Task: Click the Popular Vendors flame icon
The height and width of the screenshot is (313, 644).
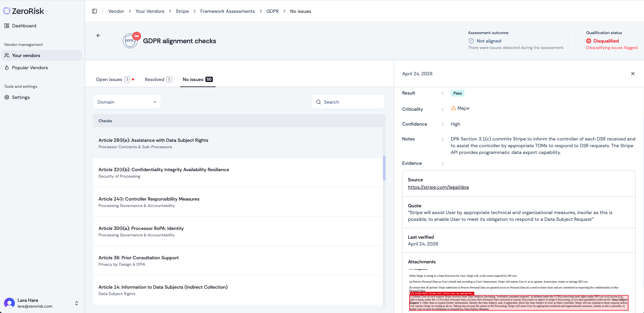Action: [7, 68]
